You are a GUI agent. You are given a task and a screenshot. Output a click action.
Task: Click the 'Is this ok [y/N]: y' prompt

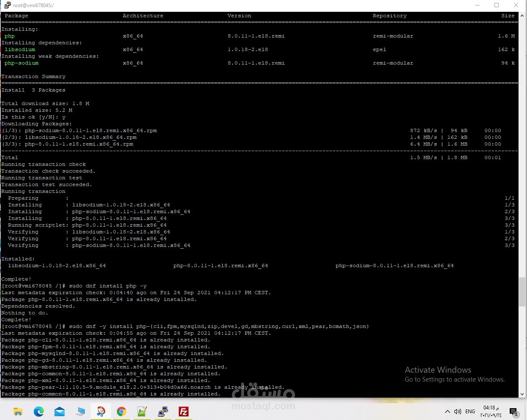tap(33, 117)
